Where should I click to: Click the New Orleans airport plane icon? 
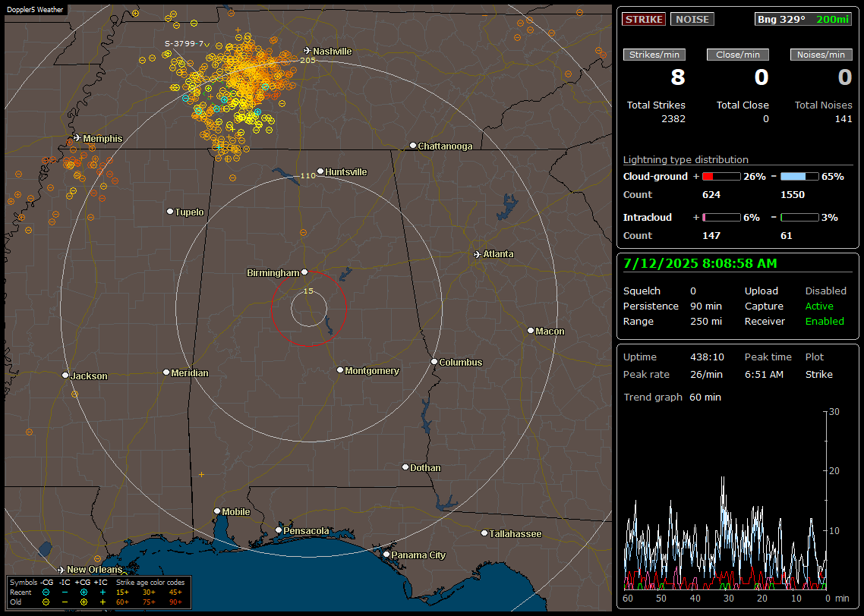61,570
